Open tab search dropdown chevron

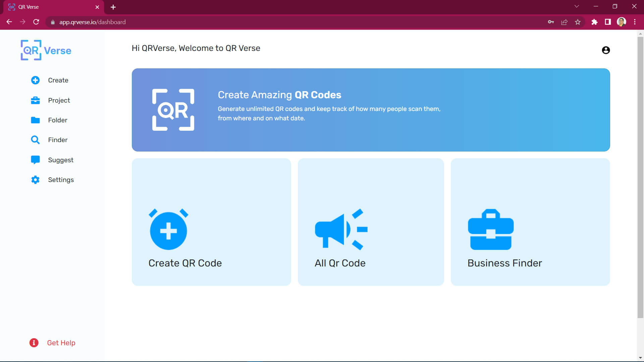[x=577, y=6]
